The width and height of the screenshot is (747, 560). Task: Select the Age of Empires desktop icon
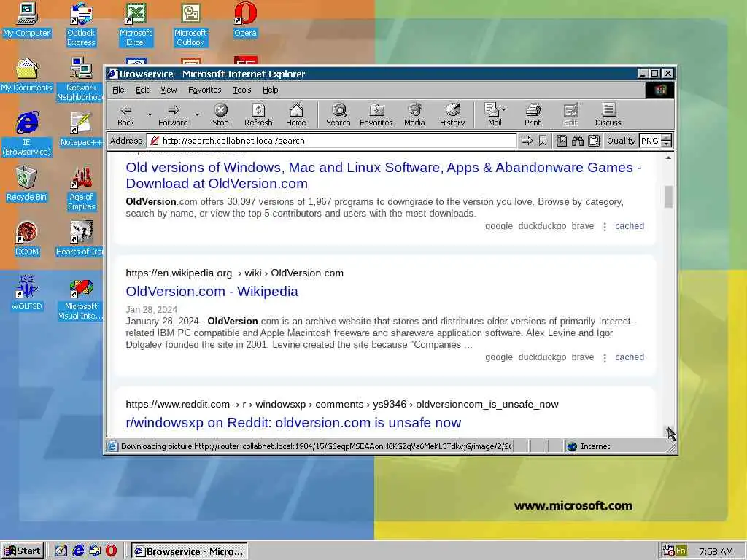point(81,189)
